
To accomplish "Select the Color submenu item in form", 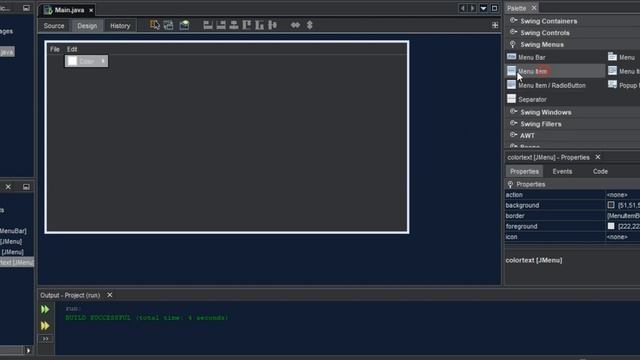I will point(87,61).
